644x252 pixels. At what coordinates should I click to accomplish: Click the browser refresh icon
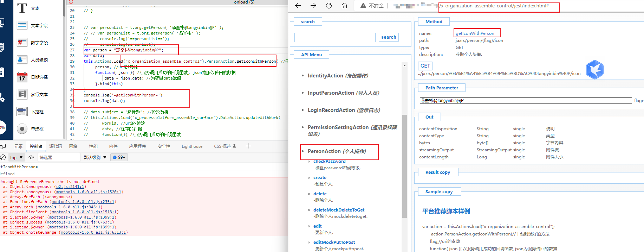(x=329, y=6)
